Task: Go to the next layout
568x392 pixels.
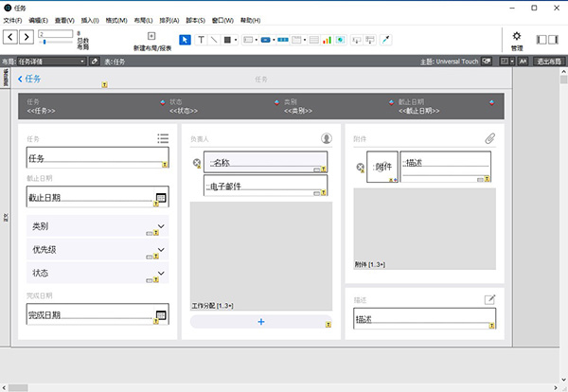Action: [x=27, y=37]
